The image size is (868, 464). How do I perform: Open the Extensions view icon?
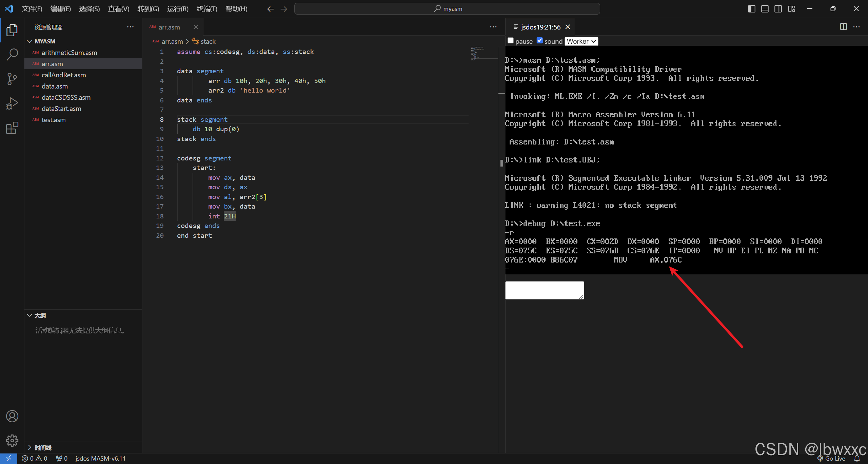click(12, 128)
